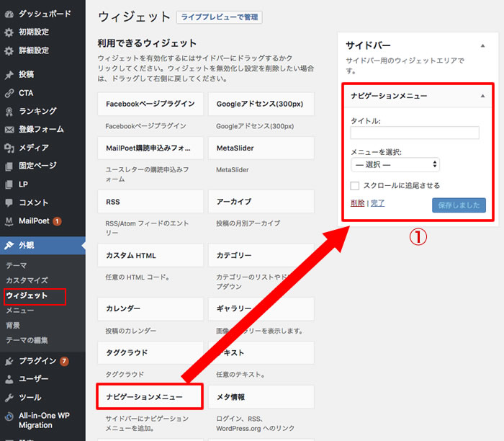The height and width of the screenshot is (441, 504).
Task: Click the pushpin icon beside 投稿
Action: [x=9, y=74]
